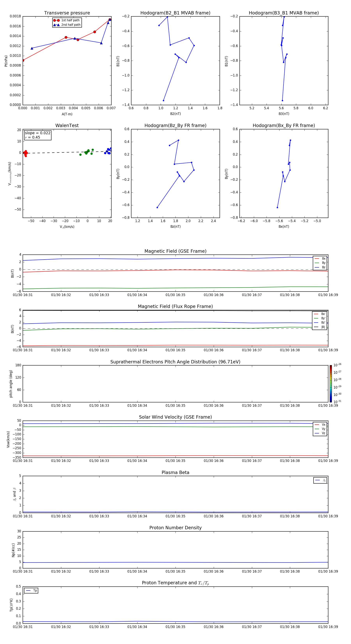Screen dimensions: 351x644
Task: Click the "01/30 16:35" tick below Plasma Beta plot
Action: click(175, 516)
